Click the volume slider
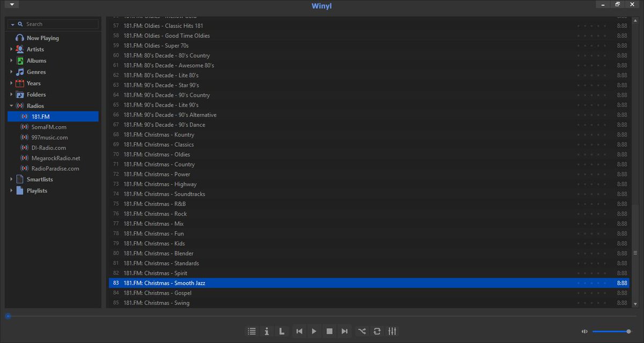This screenshot has height=343, width=644. coord(611,331)
